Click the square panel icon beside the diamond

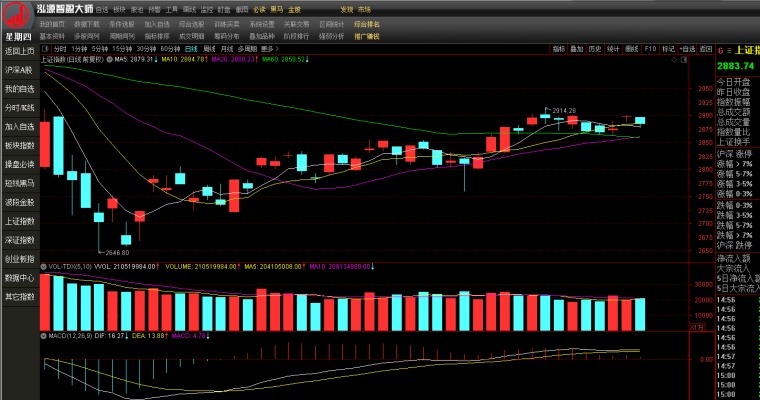pyautogui.click(x=684, y=60)
